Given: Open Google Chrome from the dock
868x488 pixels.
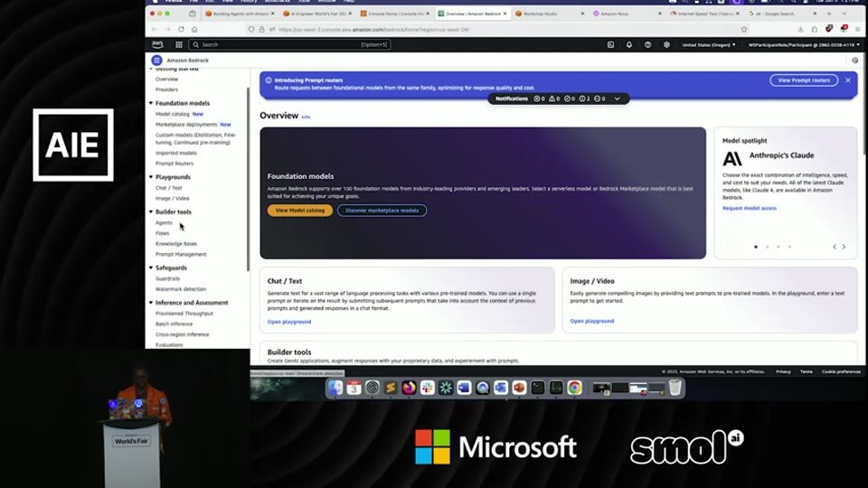Looking at the screenshot, I should coord(575,388).
